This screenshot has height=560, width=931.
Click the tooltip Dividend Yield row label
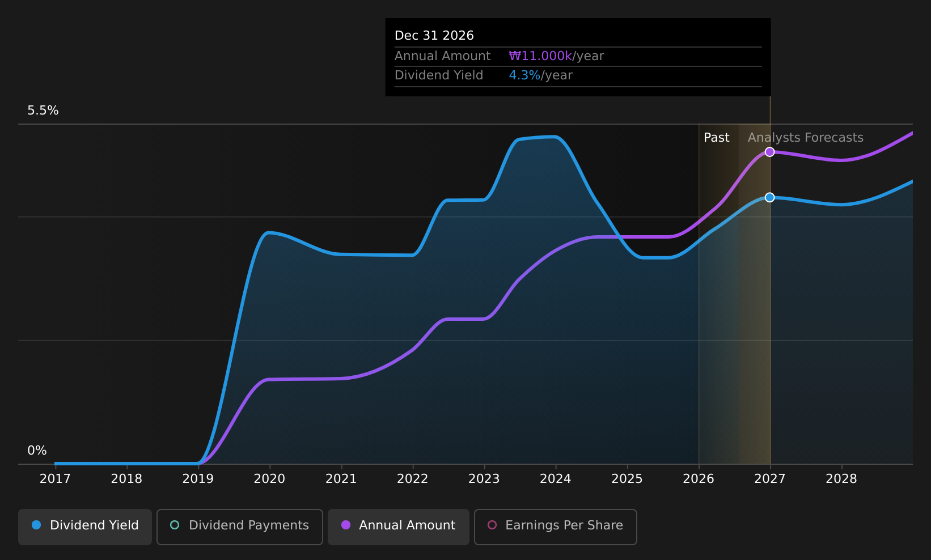(439, 75)
